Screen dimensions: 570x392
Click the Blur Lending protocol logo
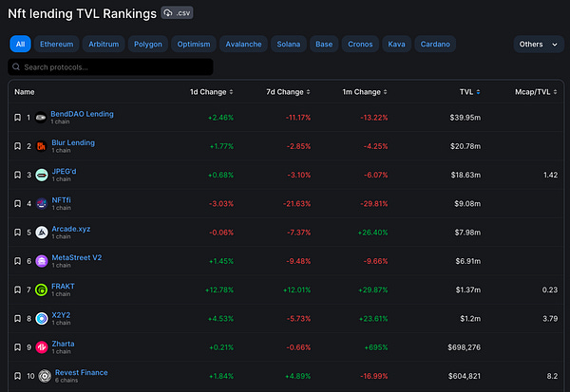coord(41,146)
